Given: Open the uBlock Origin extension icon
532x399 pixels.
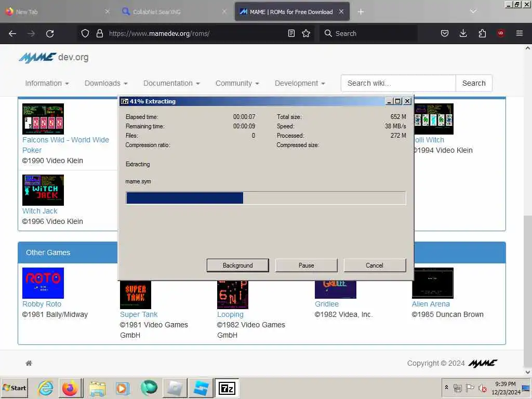Looking at the screenshot, I should pos(501,33).
